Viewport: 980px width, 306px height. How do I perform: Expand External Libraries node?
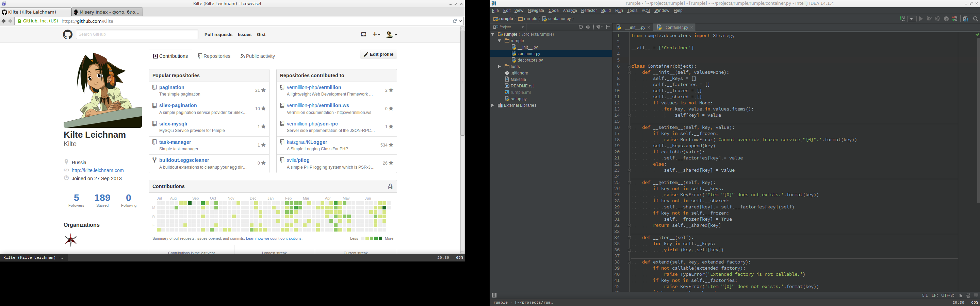493,105
